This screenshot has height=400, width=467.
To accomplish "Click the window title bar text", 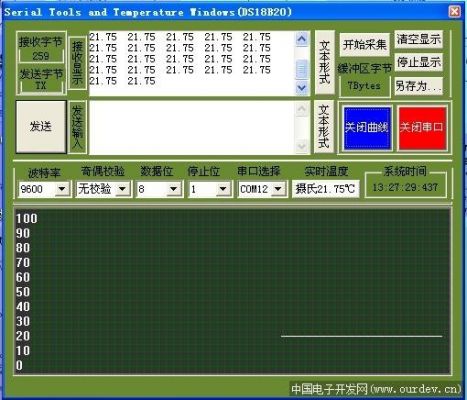I will pyautogui.click(x=148, y=12).
